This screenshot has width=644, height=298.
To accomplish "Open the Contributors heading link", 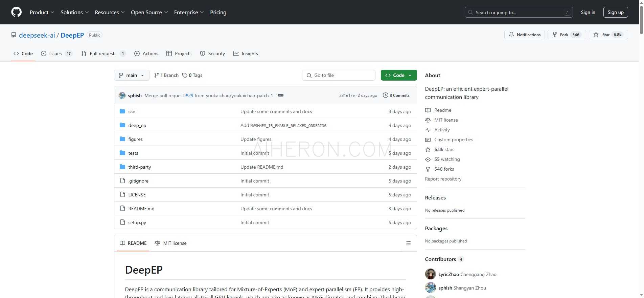I will click(440, 259).
